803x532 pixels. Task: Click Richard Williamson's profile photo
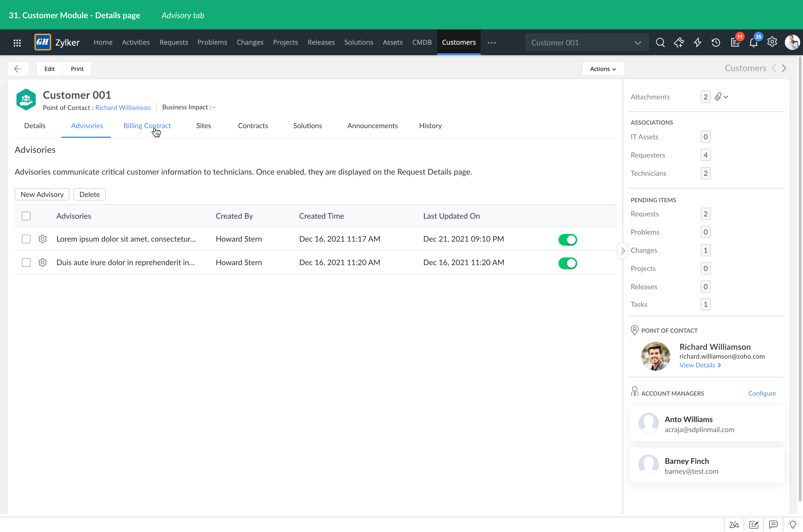655,356
